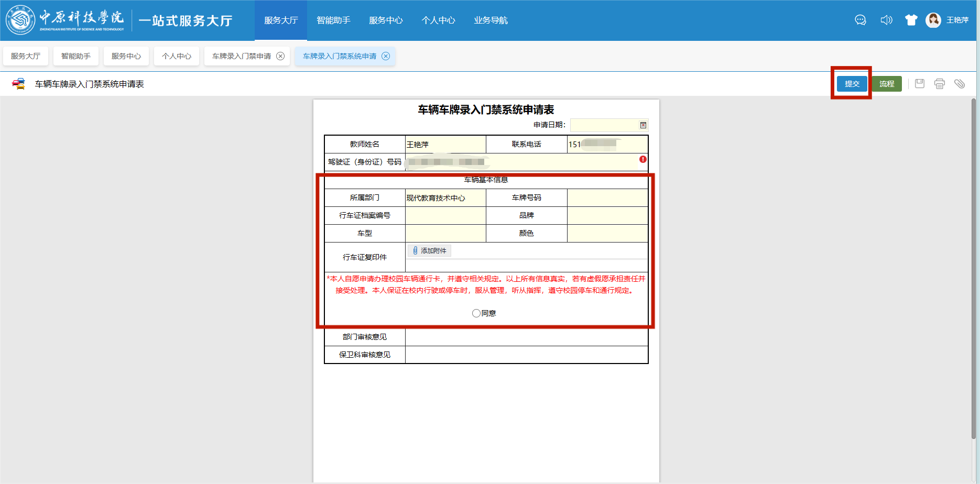This screenshot has height=484, width=980.
Task: Open the 申请日期 calendar picker
Action: pyautogui.click(x=643, y=125)
